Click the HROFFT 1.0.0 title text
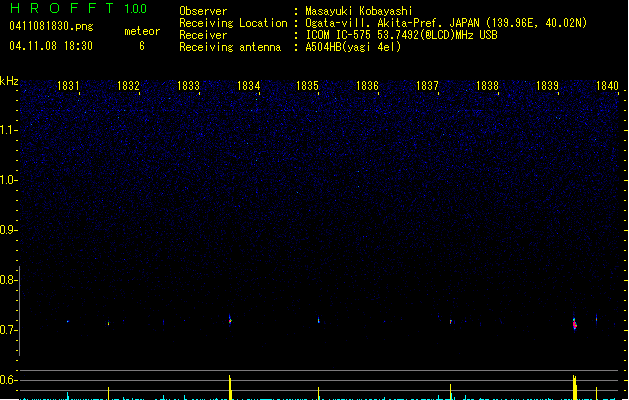This screenshot has width=629, height=400. point(78,8)
